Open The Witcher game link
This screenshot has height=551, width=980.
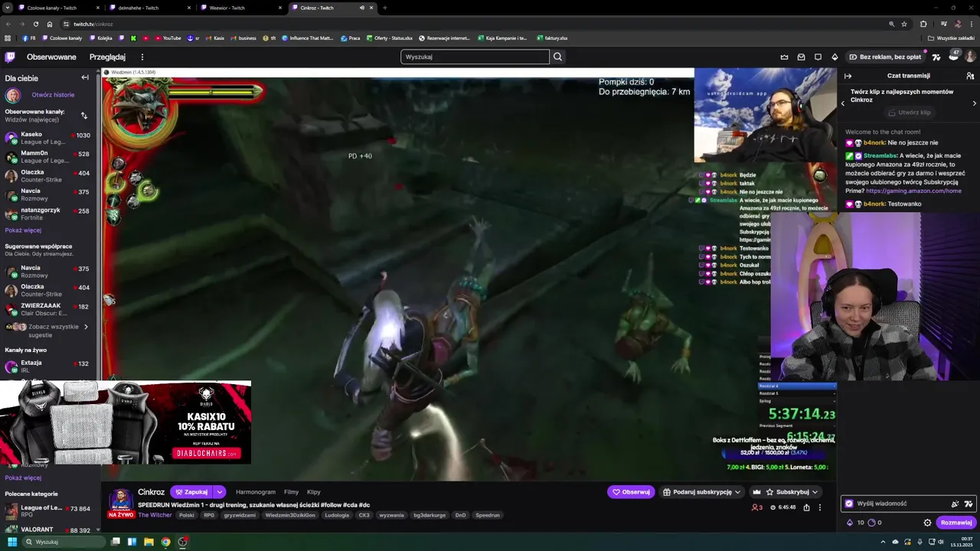pos(155,515)
